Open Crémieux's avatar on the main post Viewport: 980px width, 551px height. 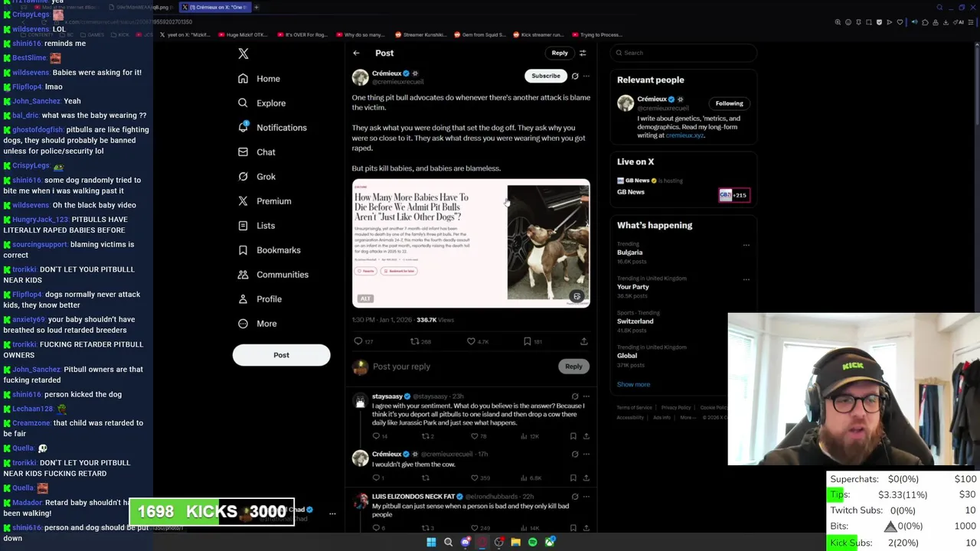[360, 77]
